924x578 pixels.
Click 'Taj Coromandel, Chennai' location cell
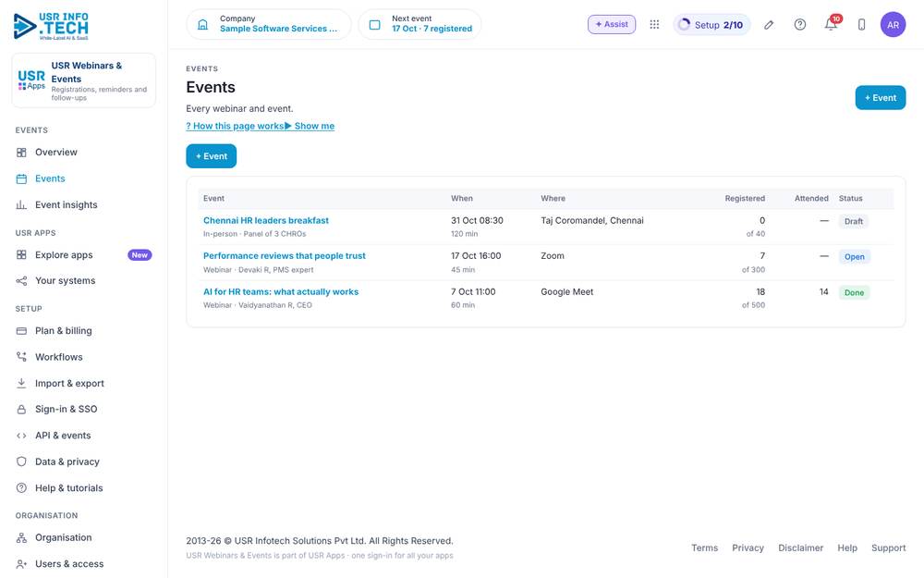coord(592,221)
